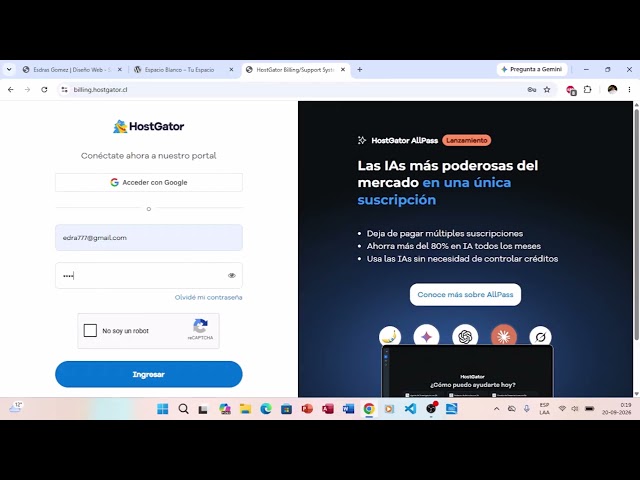
Task: Open the Copilot taskbar icon
Action: click(224, 409)
